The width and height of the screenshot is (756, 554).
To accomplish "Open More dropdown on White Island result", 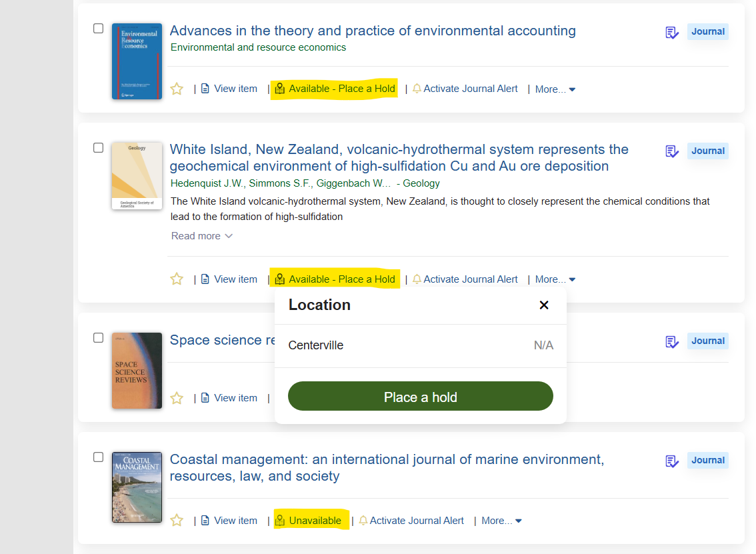I will (x=555, y=279).
